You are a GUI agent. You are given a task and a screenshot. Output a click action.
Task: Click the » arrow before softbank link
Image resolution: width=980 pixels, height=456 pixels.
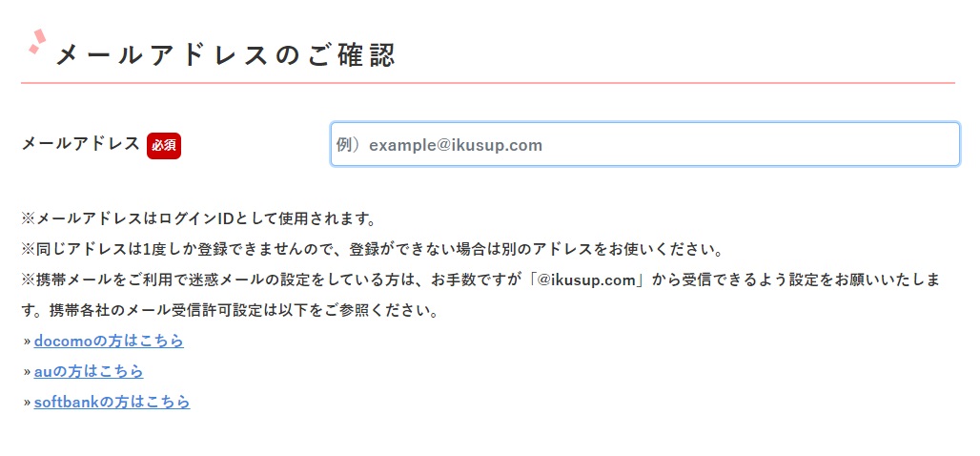27,403
